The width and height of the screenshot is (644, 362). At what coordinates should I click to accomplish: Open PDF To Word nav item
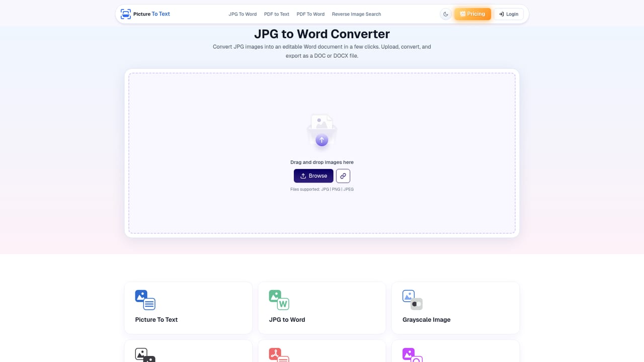[x=310, y=14]
